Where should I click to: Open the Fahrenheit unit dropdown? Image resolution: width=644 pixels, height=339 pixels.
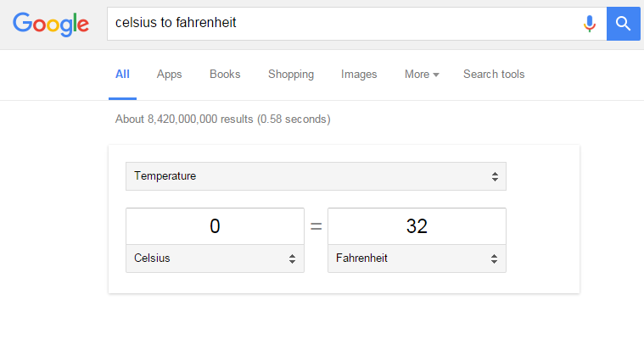point(417,258)
